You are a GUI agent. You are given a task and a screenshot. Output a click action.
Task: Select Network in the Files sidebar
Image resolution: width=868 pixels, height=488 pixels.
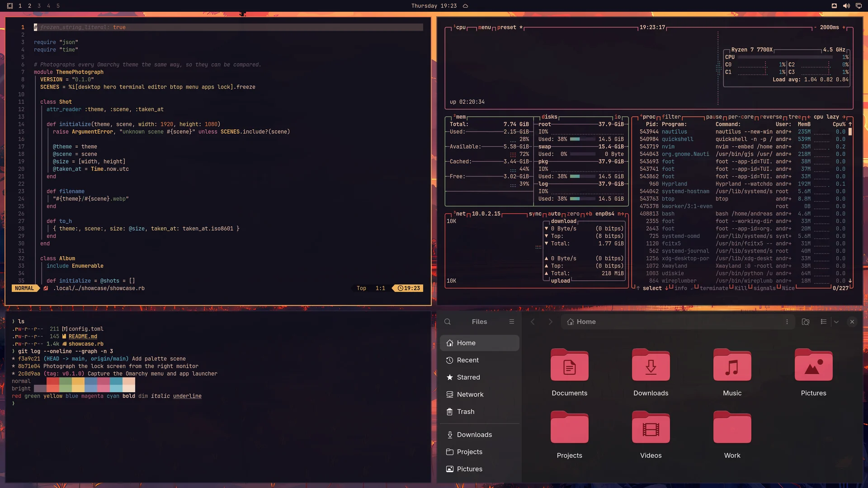coord(480,394)
